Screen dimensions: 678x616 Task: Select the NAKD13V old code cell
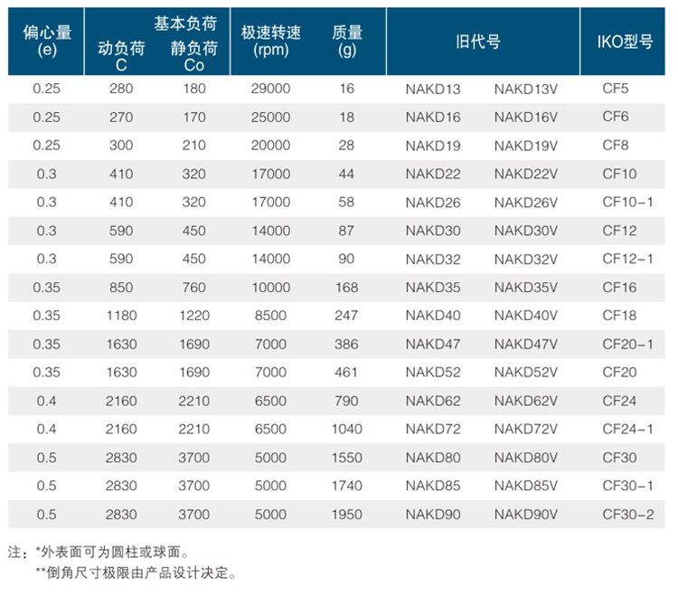[x=525, y=89]
